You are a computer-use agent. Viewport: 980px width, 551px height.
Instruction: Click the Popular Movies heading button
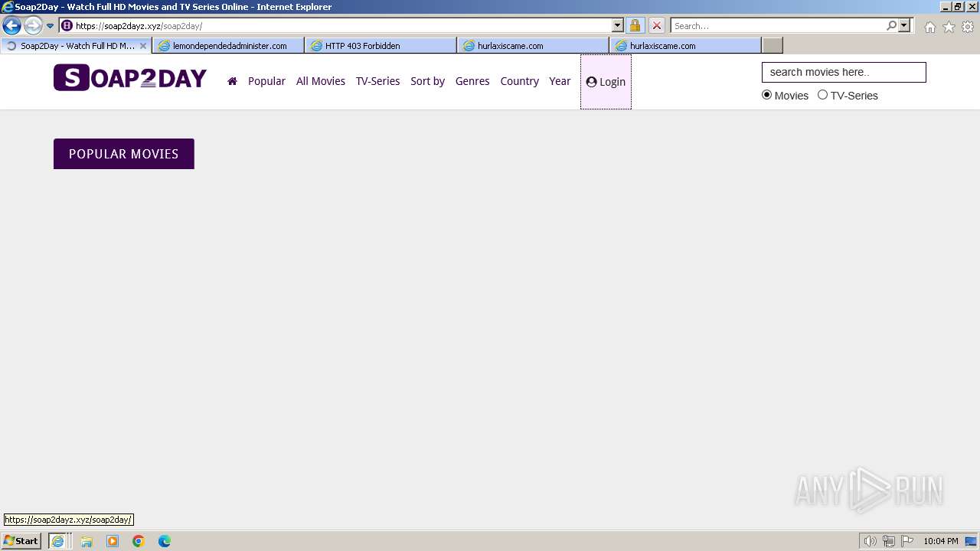(x=124, y=154)
